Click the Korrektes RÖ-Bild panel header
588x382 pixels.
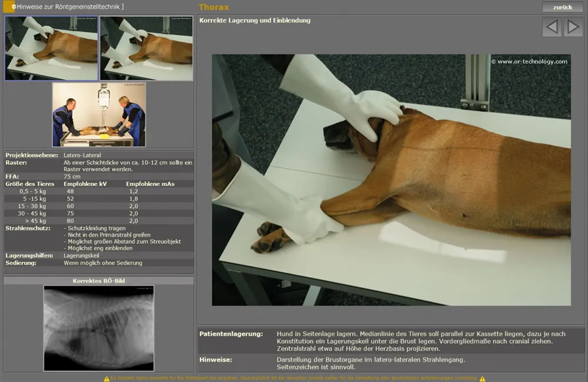(99, 281)
